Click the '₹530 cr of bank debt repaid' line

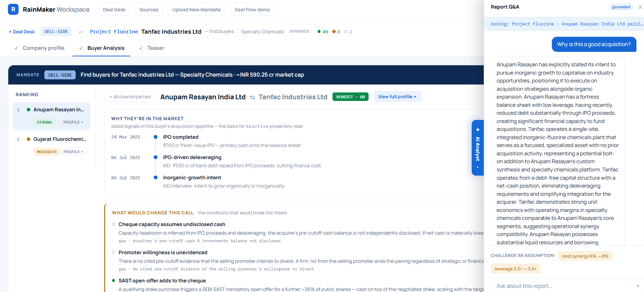242,166
